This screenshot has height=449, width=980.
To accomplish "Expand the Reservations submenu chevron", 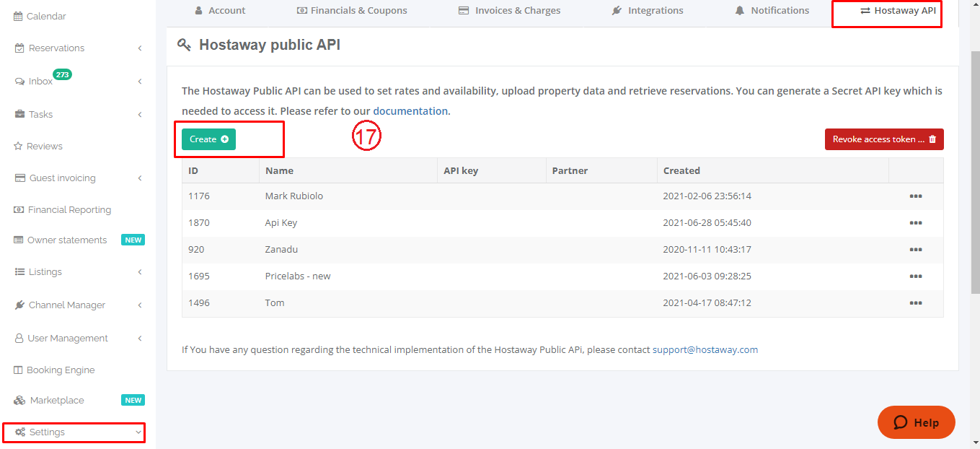I will pos(139,48).
